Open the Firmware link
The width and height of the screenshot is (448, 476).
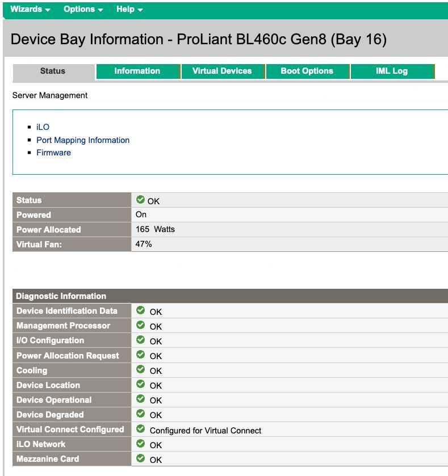pos(54,153)
